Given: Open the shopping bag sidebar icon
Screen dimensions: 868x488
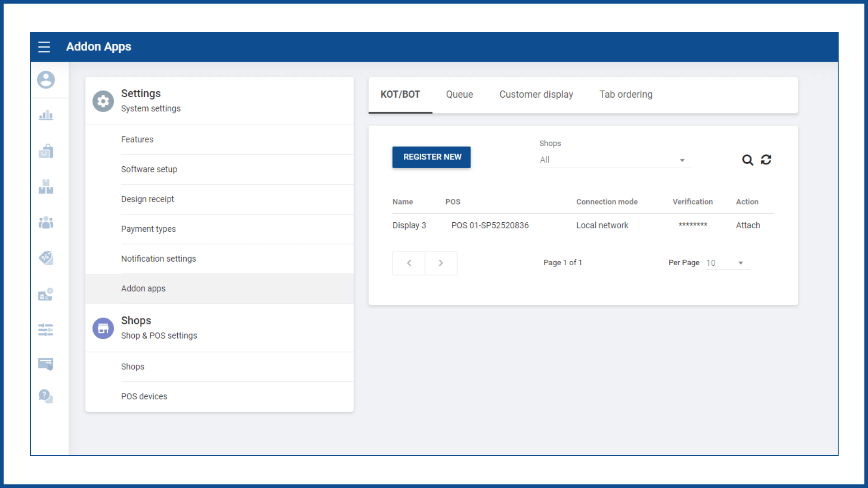Looking at the screenshot, I should click(46, 151).
